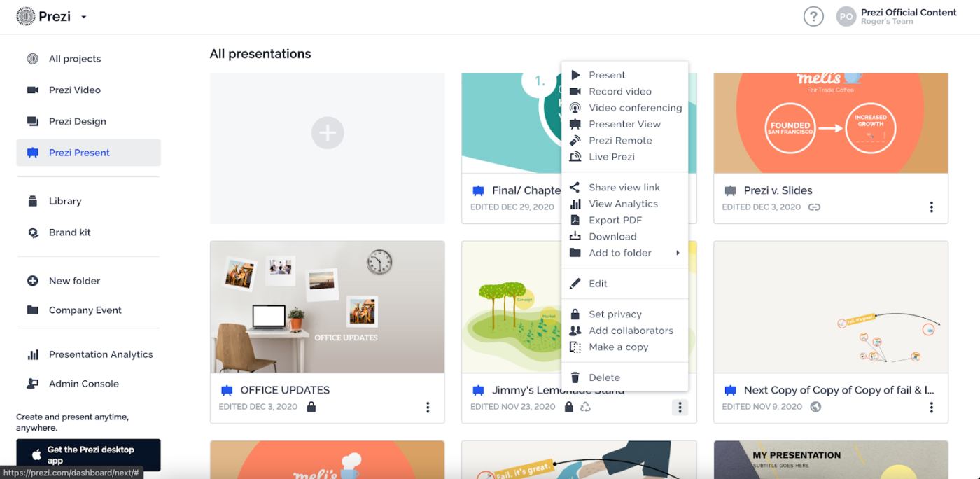Click the View Analytics bar chart icon
Image resolution: width=980 pixels, height=479 pixels.
tap(575, 204)
